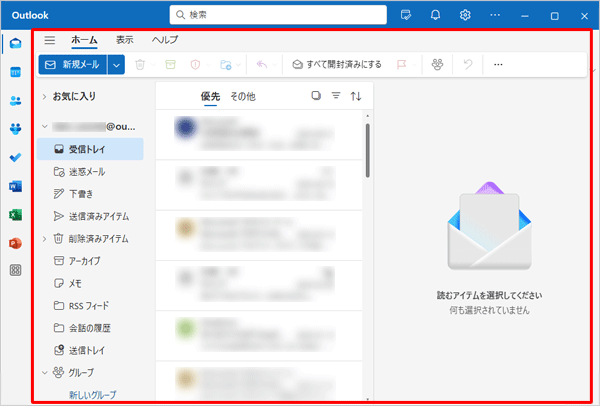Select the account name ending in @ou...

(x=94, y=127)
